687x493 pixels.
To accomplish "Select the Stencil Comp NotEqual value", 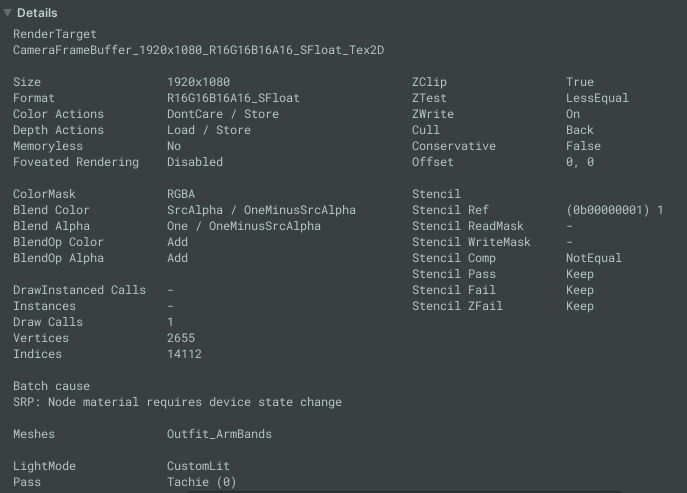I will coord(594,258).
